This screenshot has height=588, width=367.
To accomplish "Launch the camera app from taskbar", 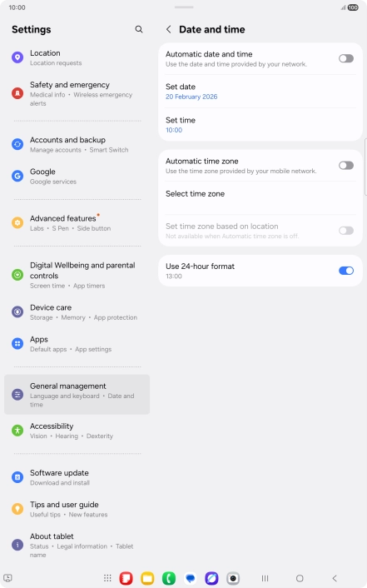I will (233, 578).
